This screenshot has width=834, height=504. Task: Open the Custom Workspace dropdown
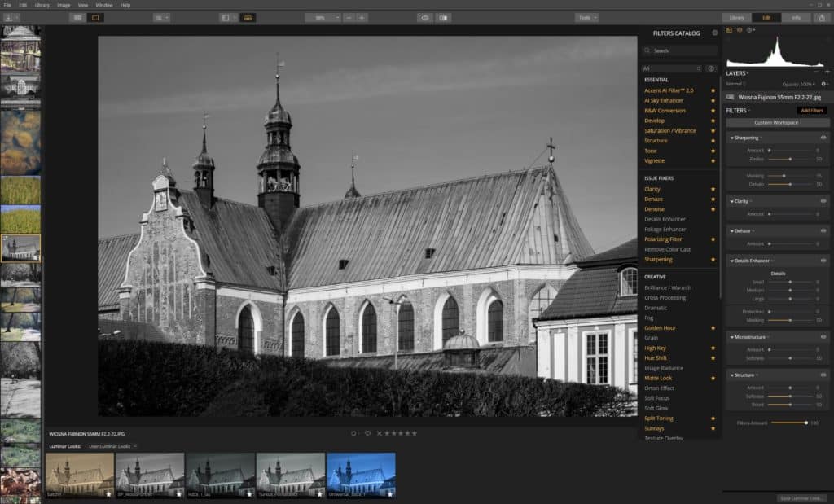pyautogui.click(x=778, y=123)
